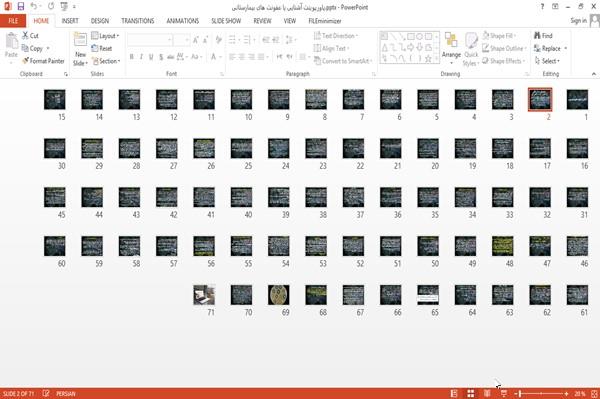Toggle Justify paragraph alignment
This screenshot has width=600, height=399.
(261, 57)
